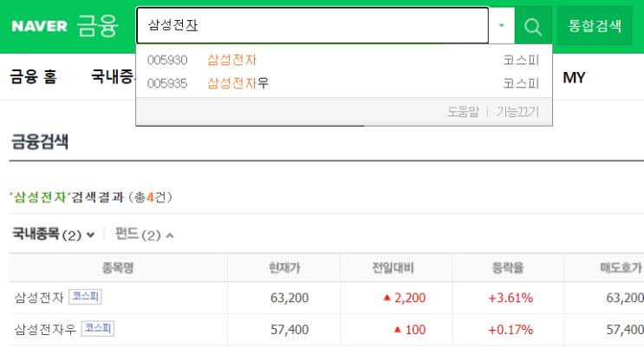Open the NAVER logo homepage link
Viewport: 644px width, 355px height.
click(x=39, y=26)
